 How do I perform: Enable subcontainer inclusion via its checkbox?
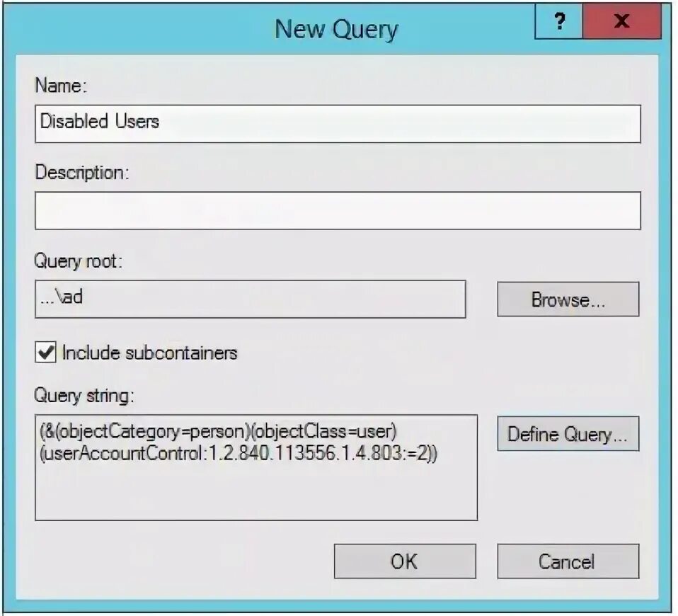[45, 352]
